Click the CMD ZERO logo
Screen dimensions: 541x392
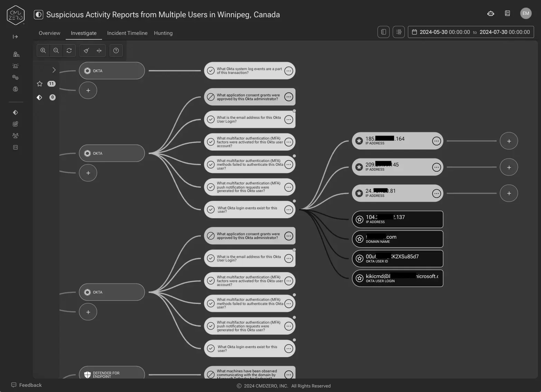coord(16,15)
